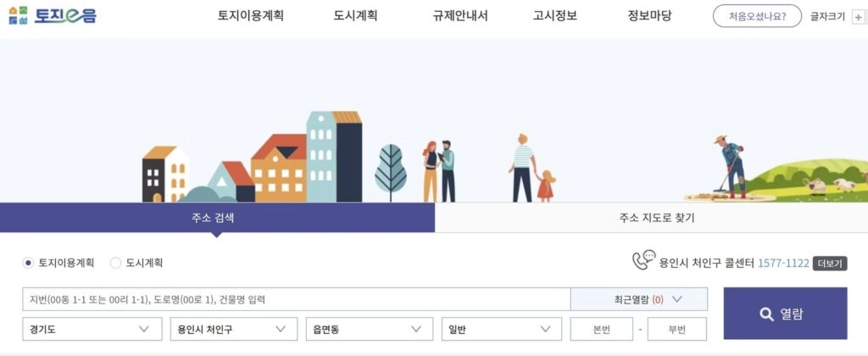Open the 고시정보 menu
868x356 pixels.
tap(554, 16)
